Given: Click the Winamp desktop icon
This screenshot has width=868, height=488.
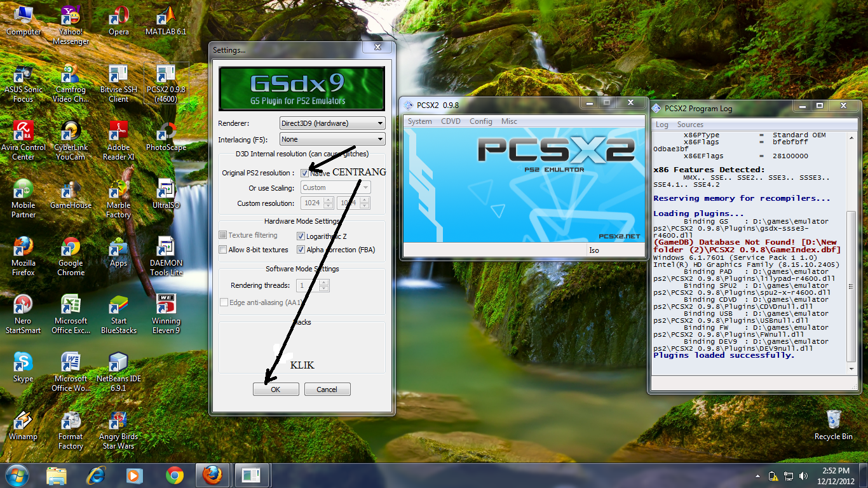Looking at the screenshot, I should coord(24,426).
